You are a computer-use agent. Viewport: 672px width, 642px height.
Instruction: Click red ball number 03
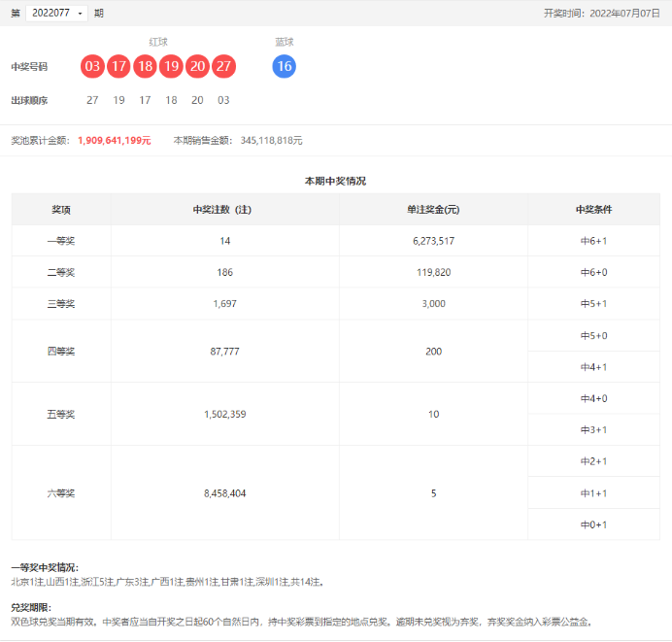pyautogui.click(x=93, y=66)
